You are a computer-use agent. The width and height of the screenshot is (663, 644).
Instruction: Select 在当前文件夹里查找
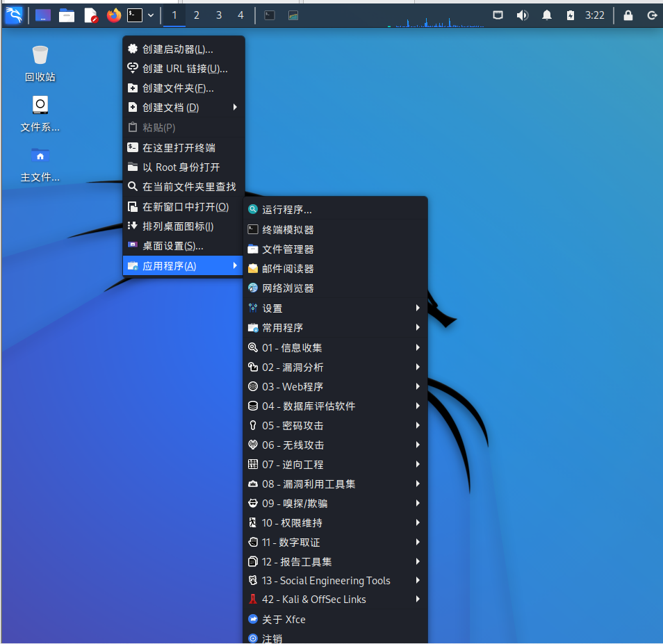pyautogui.click(x=183, y=186)
